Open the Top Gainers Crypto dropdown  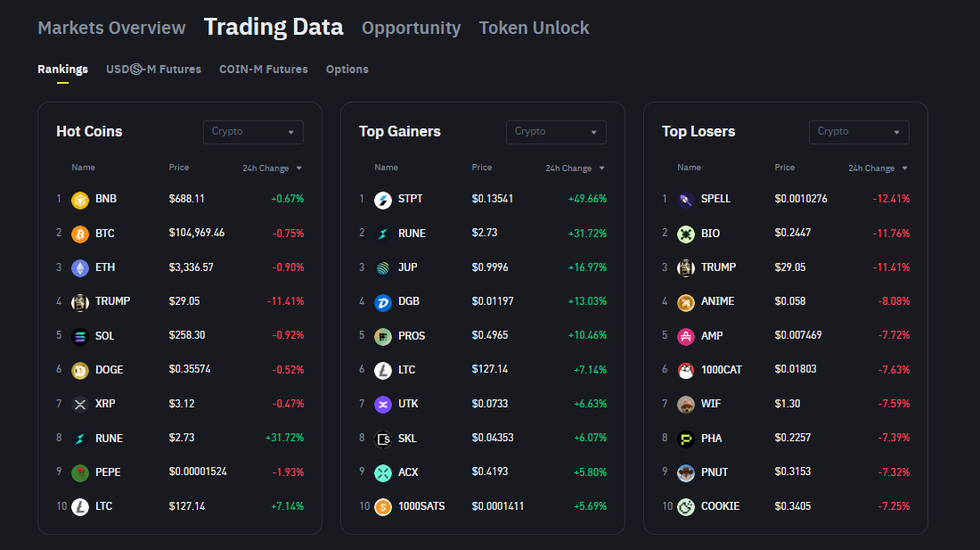click(x=556, y=132)
